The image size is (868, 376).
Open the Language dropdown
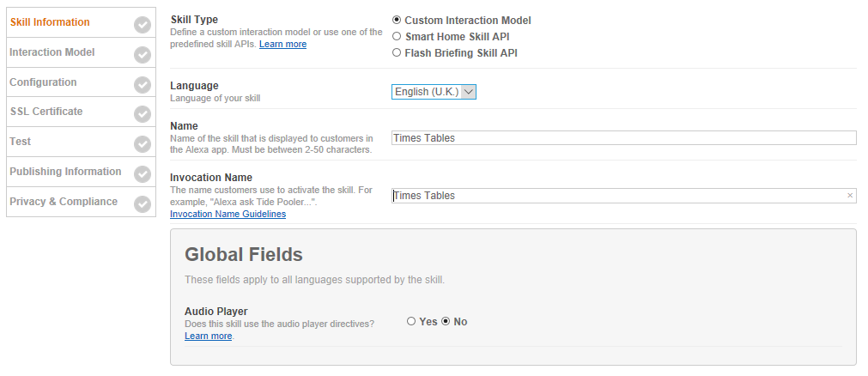click(x=434, y=92)
